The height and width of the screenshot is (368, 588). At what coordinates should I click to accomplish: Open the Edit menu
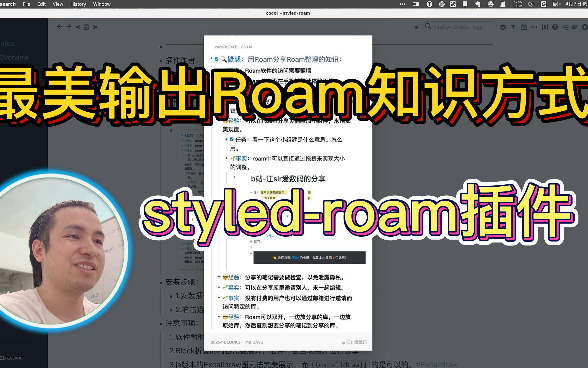coord(41,4)
